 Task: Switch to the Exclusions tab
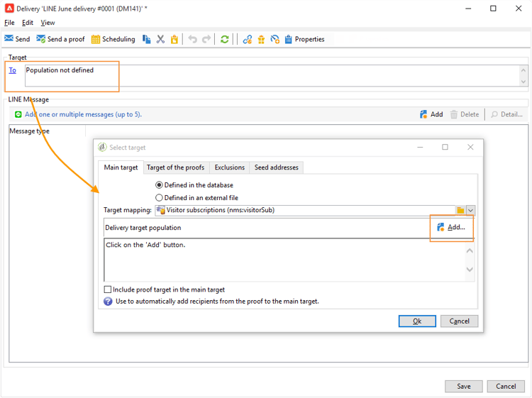229,167
